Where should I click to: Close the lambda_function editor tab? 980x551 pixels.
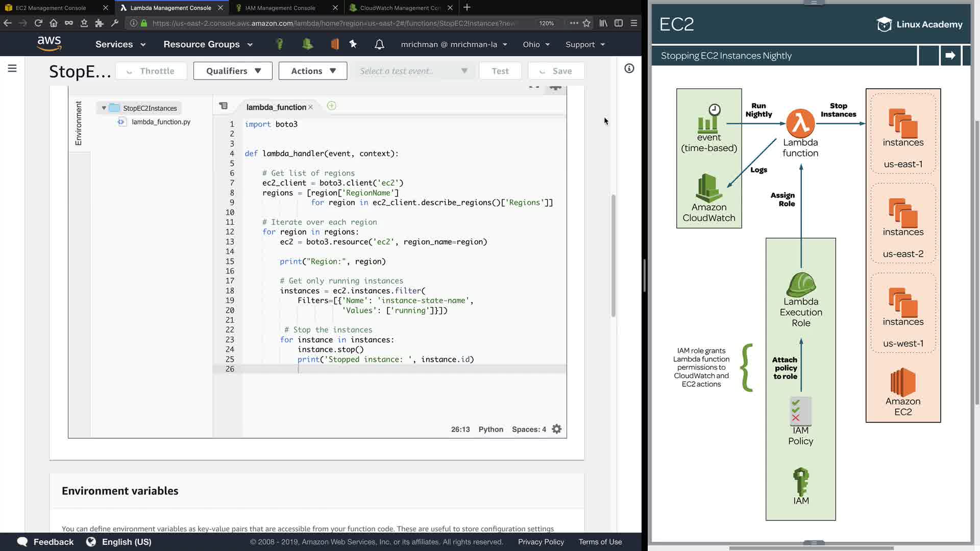pos(310,107)
